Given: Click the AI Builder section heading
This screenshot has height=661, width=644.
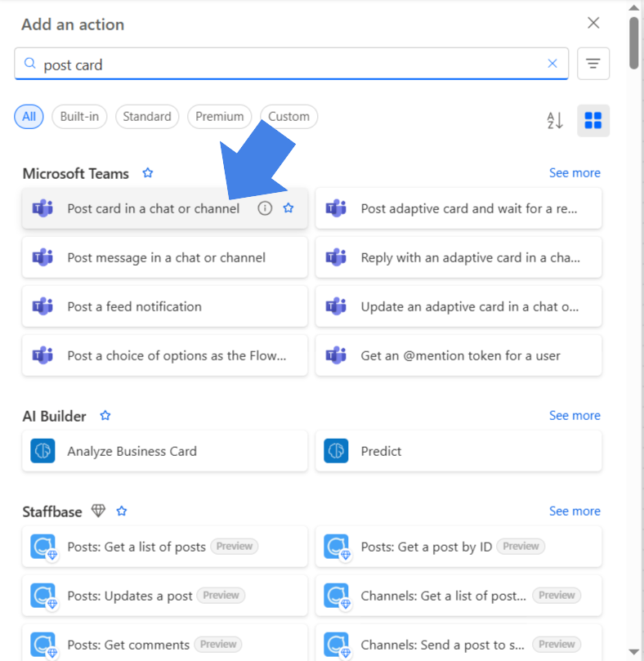Looking at the screenshot, I should tap(54, 416).
